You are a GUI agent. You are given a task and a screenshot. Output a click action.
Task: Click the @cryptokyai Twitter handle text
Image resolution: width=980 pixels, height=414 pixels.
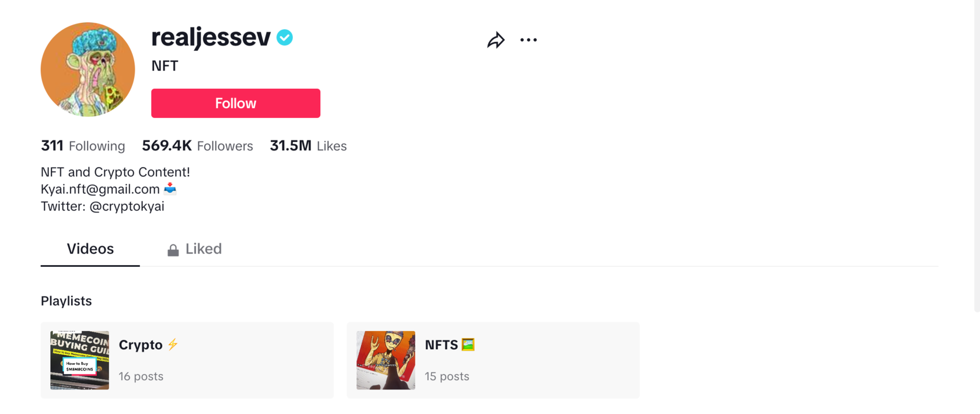click(x=127, y=206)
